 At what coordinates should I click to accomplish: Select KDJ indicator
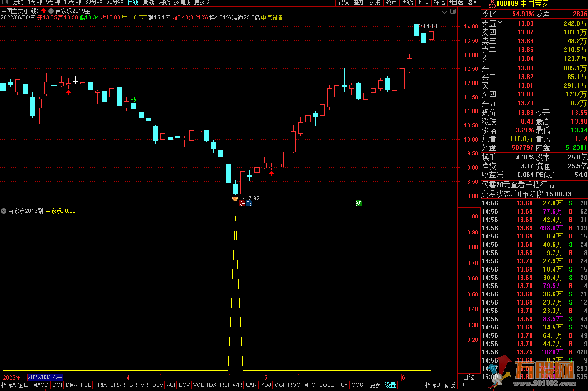[266, 385]
